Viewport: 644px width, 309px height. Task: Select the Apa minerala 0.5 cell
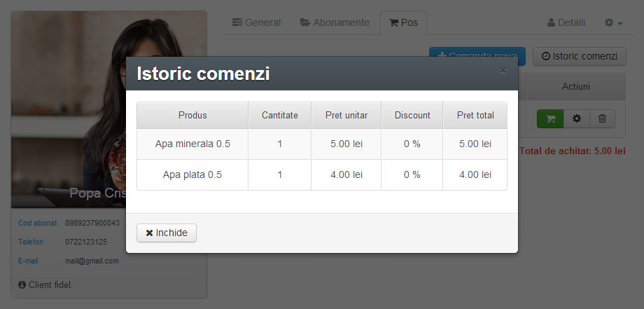192,144
